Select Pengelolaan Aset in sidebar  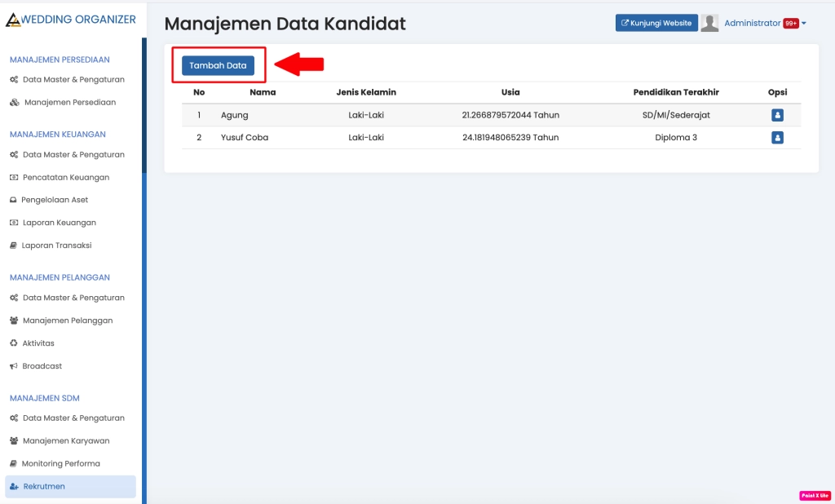point(55,200)
